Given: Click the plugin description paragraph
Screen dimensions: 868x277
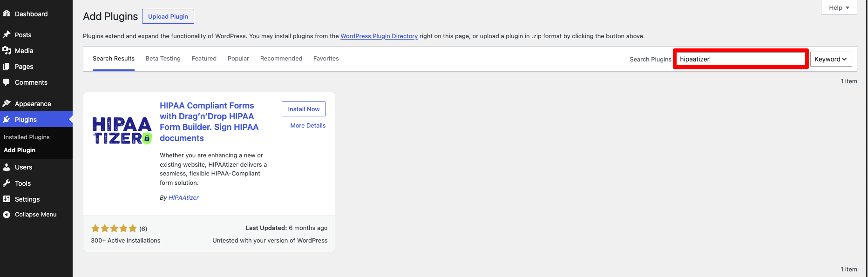Looking at the screenshot, I should (213, 169).
